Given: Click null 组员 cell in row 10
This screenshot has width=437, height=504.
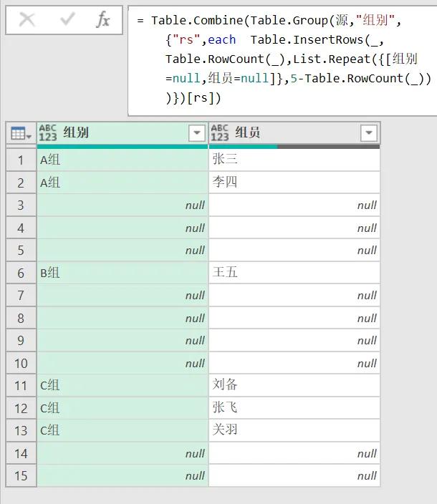Looking at the screenshot, I should [294, 363].
